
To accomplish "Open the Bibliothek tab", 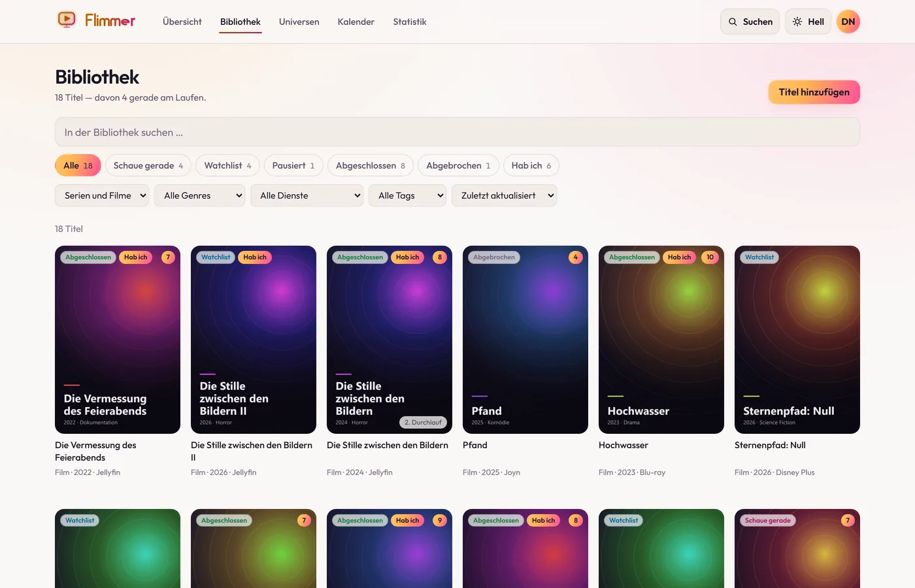I will [x=241, y=22].
